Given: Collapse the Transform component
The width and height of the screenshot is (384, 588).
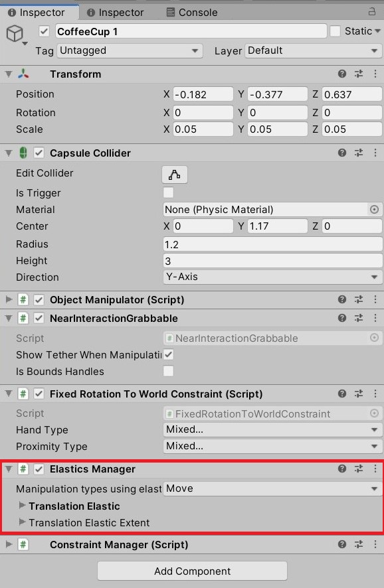Looking at the screenshot, I should (9, 74).
